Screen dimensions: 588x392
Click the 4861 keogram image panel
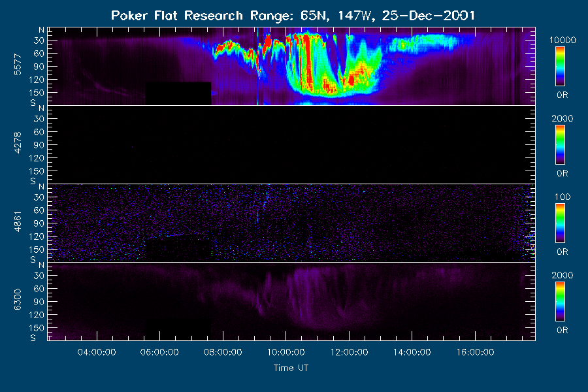click(x=291, y=223)
